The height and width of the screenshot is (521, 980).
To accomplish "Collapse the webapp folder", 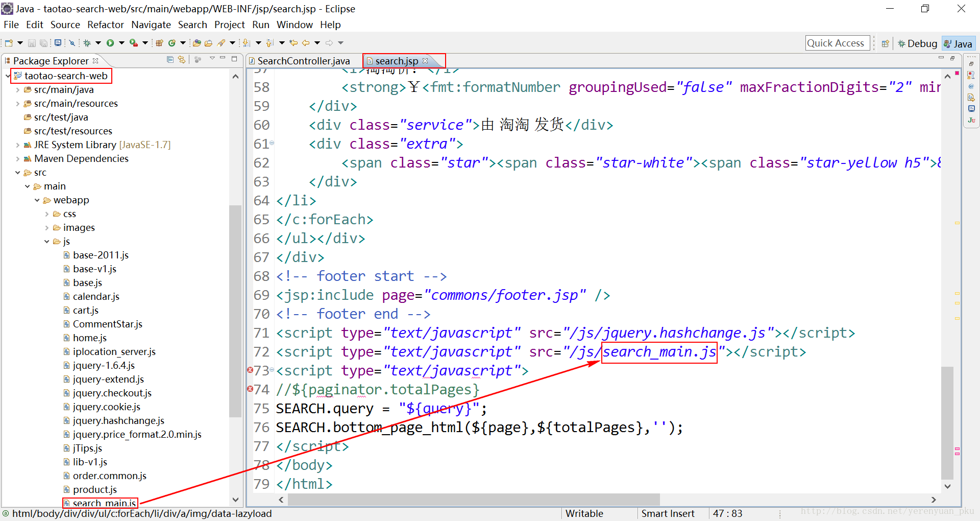I will pyautogui.click(x=37, y=200).
